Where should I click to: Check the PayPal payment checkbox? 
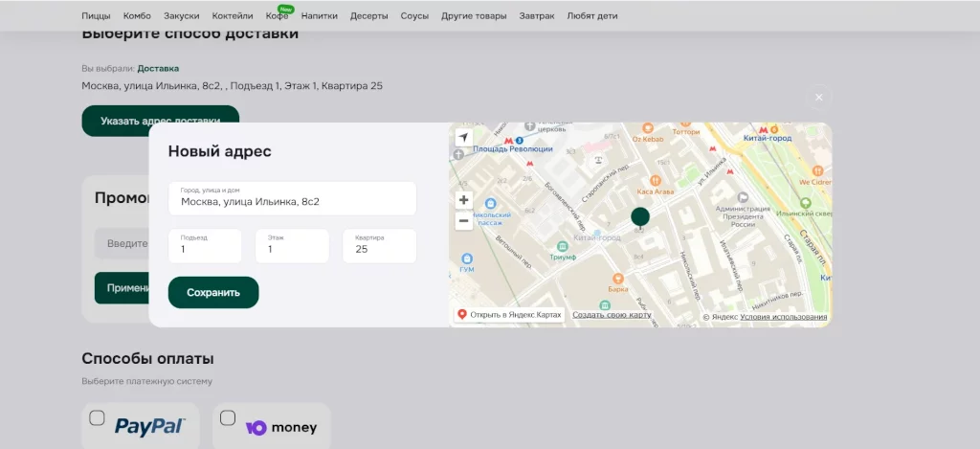[x=97, y=417]
